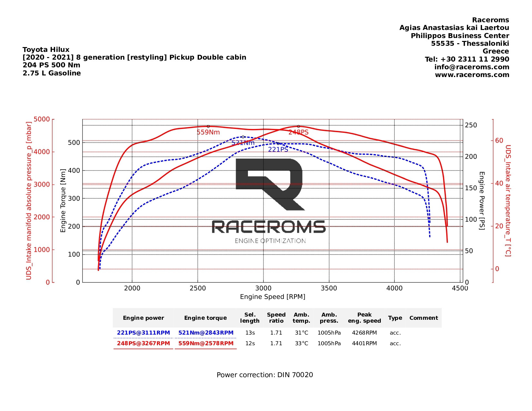Screen dimensions: 532x411
Task: Click the Engine torque column header
Action: pyautogui.click(x=205, y=318)
